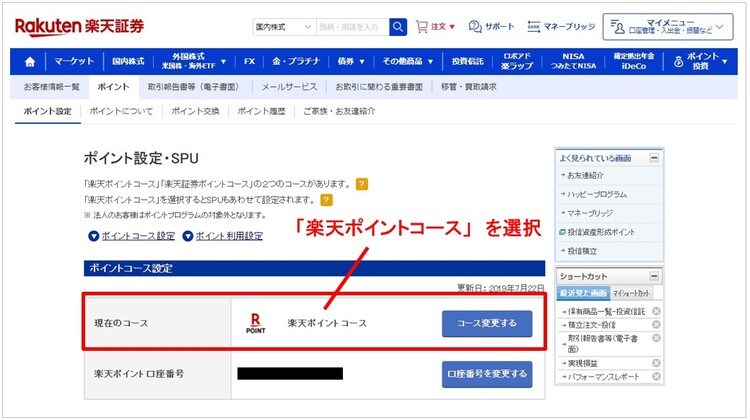
Task: Click the Rakuten 楽天証券 logo
Action: 79,26
